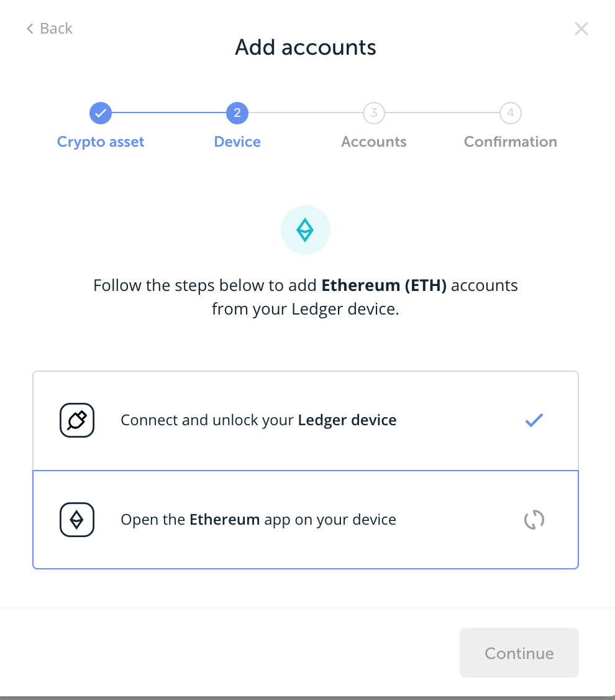
Task: Click the Crypto asset step label
Action: point(100,142)
